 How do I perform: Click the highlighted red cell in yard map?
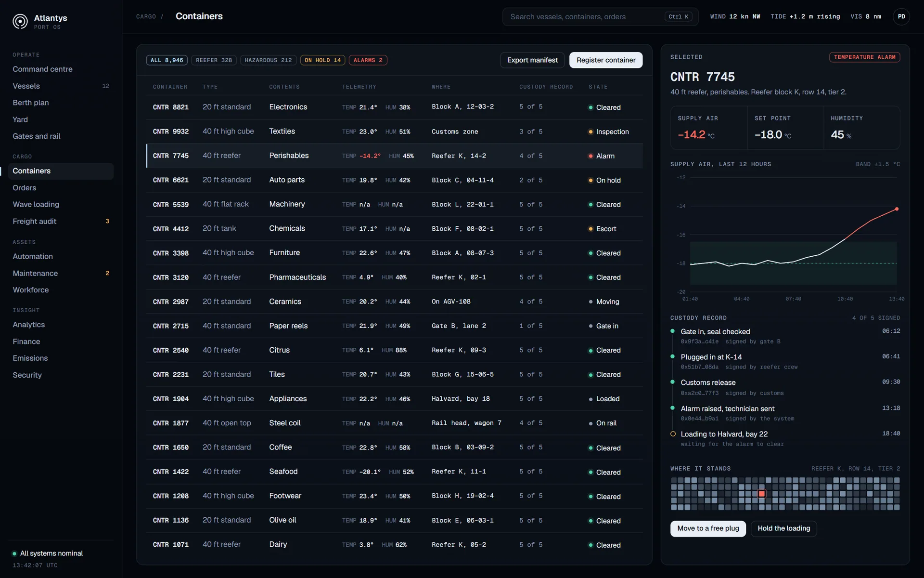761,494
